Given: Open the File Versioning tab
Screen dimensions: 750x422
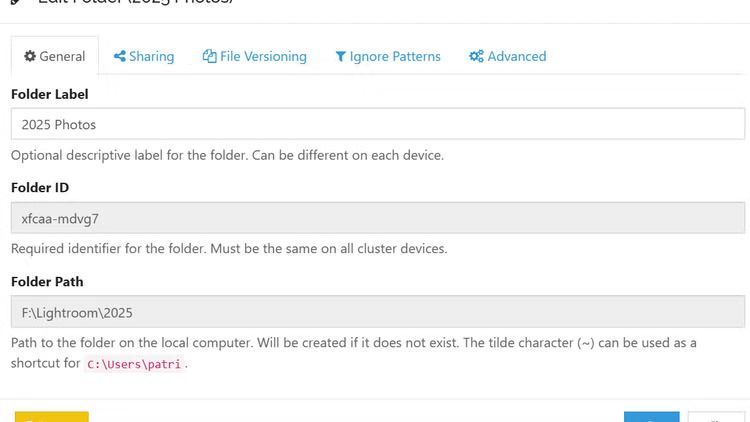Looking at the screenshot, I should (254, 57).
